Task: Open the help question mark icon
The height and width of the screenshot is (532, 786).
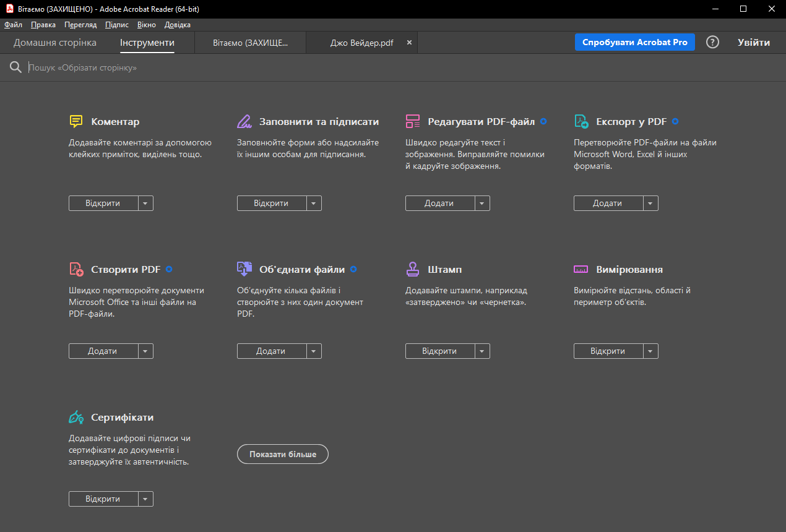Action: [x=712, y=42]
